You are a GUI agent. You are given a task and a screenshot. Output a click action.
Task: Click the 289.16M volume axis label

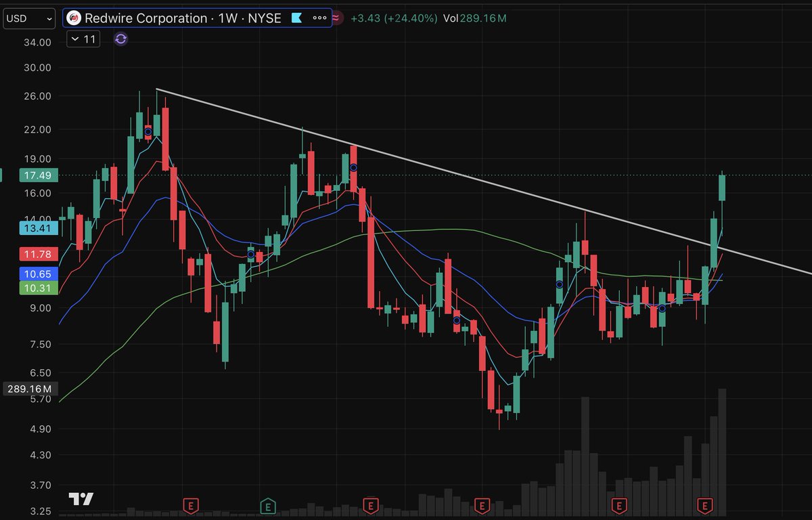[x=29, y=389]
